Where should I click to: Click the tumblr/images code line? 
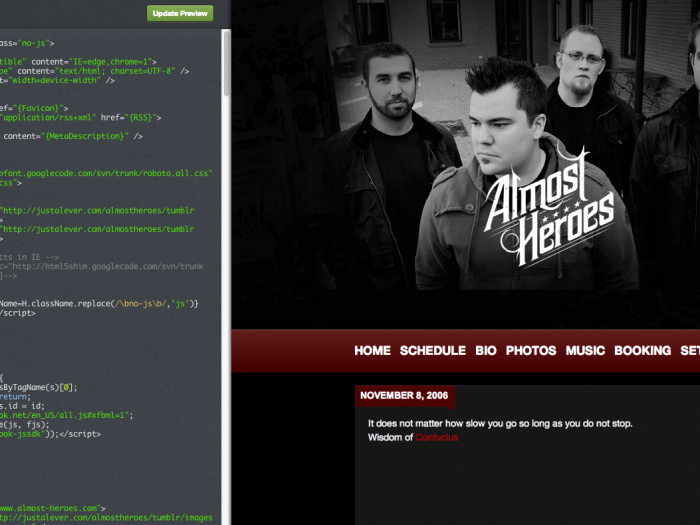(x=106, y=517)
